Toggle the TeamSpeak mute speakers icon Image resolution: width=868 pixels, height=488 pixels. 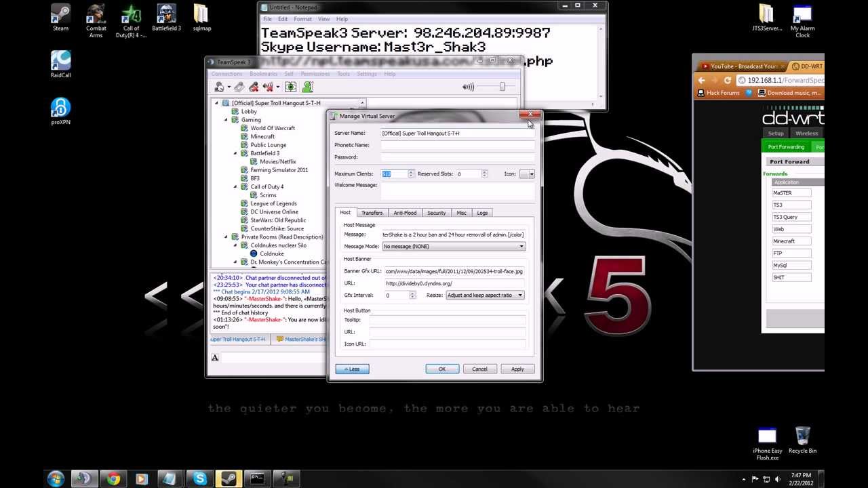tap(268, 87)
